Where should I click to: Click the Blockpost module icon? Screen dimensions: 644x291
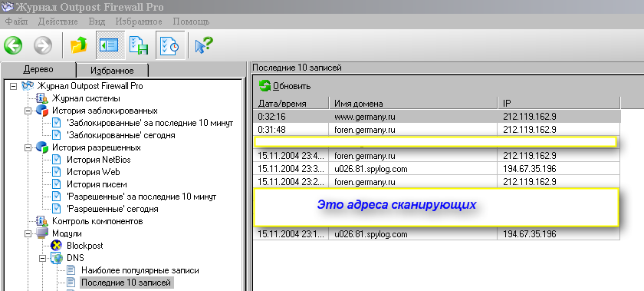click(x=56, y=246)
